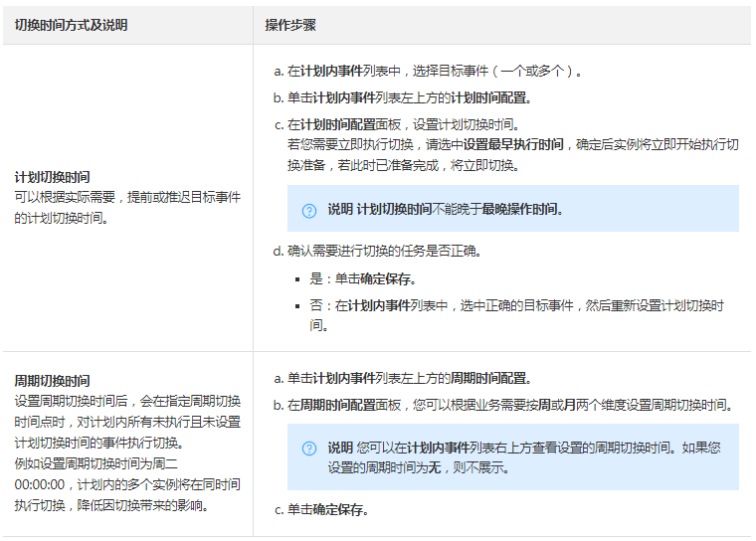Select the 周期切换时间 heading in left column
Viewport: 756px width, 541px height.
pos(52,381)
